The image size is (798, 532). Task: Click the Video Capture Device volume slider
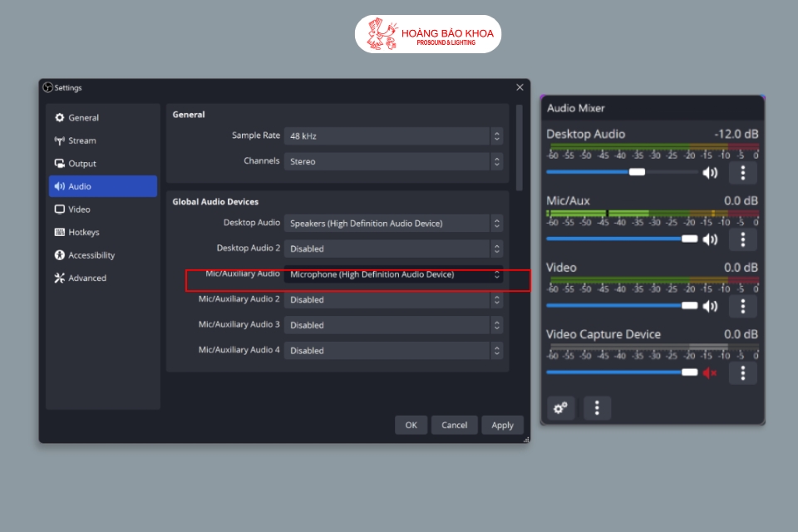pyautogui.click(x=622, y=372)
